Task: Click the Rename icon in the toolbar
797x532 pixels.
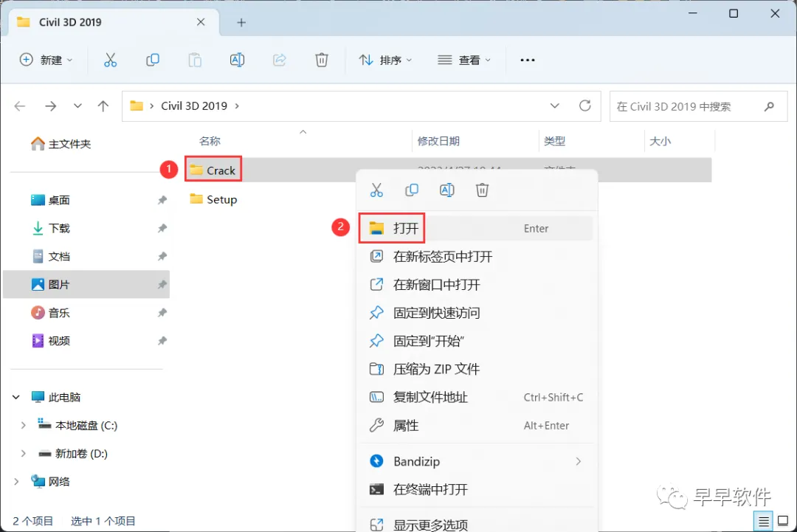Action: 237,60
